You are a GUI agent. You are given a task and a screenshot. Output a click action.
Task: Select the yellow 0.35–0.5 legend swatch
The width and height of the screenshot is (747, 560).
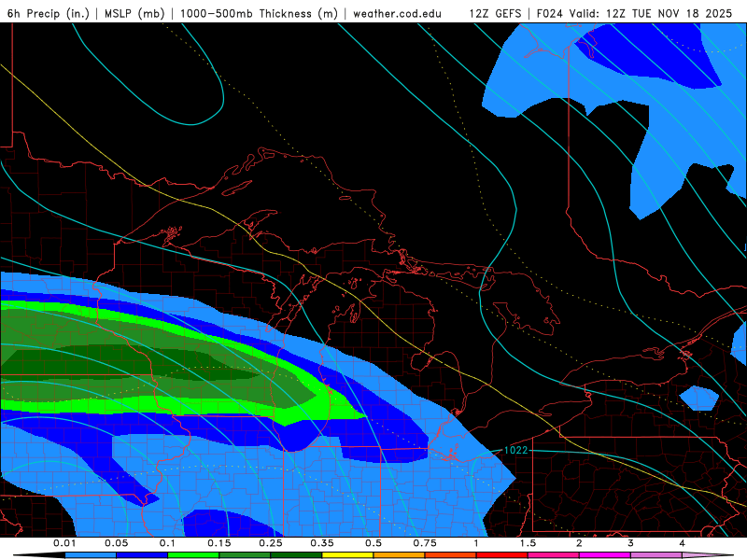coord(347,555)
